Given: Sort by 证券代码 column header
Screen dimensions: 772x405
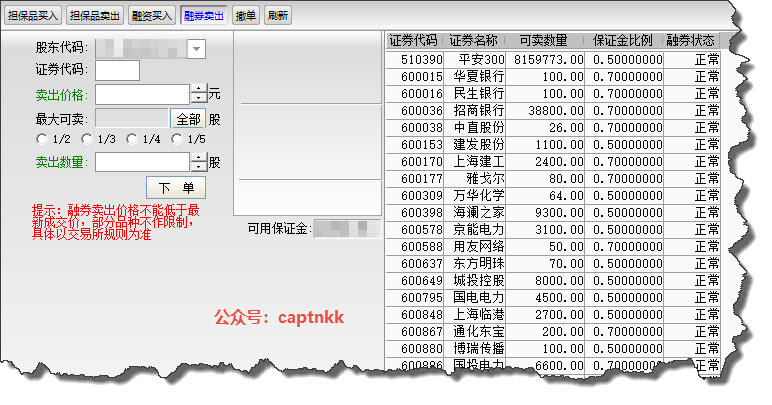Looking at the screenshot, I should 414,40.
